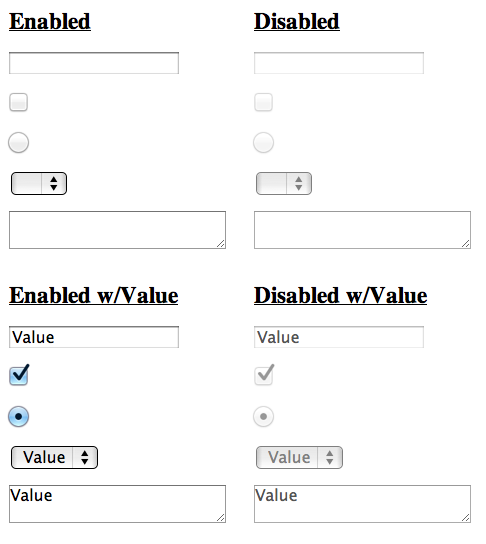Open the empty dropdown under Enabled
Image resolution: width=486 pixels, height=544 pixels.
39,184
